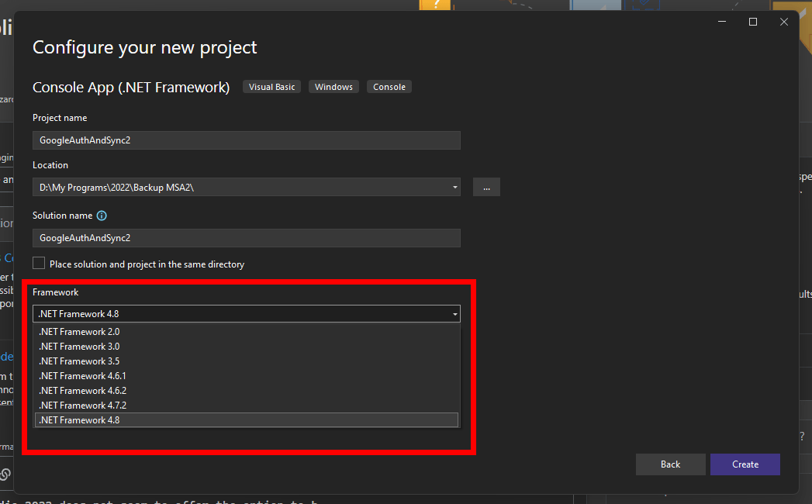The height and width of the screenshot is (504, 812).
Task: Edit the Project name field
Action: (247, 140)
